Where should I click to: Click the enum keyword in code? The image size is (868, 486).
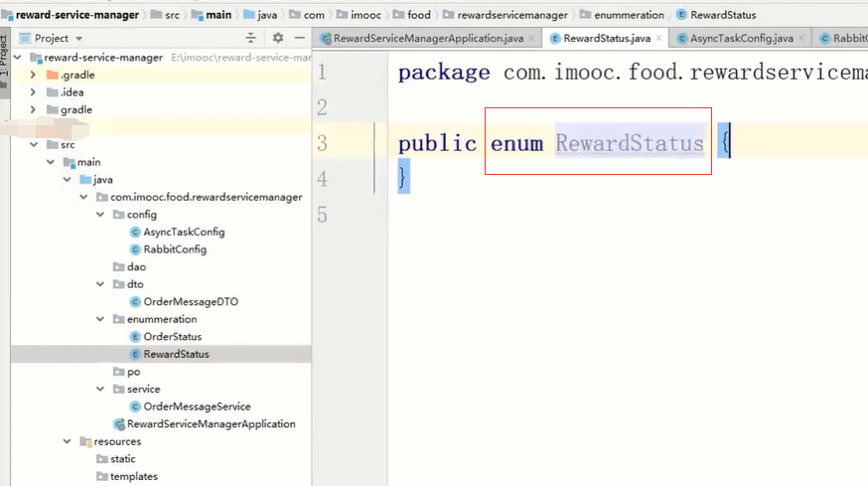pyautogui.click(x=516, y=144)
